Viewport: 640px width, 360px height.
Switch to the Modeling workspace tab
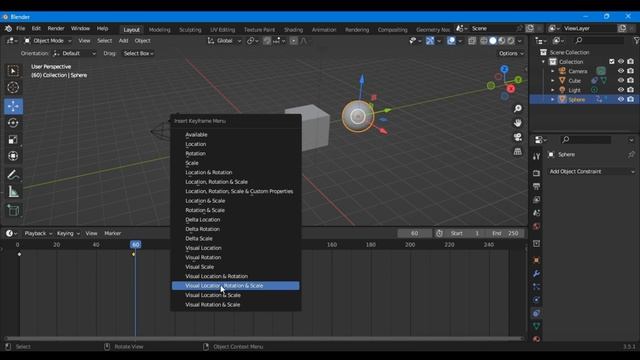[160, 30]
